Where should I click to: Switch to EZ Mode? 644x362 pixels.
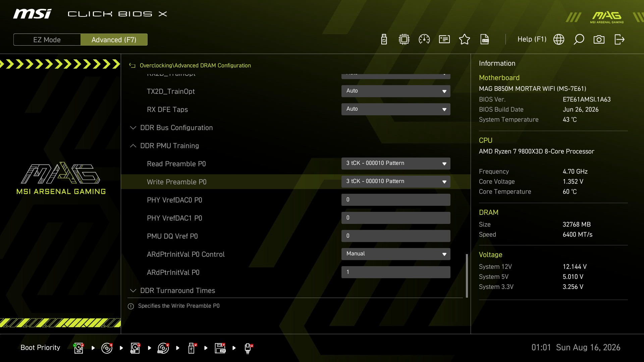click(x=47, y=40)
